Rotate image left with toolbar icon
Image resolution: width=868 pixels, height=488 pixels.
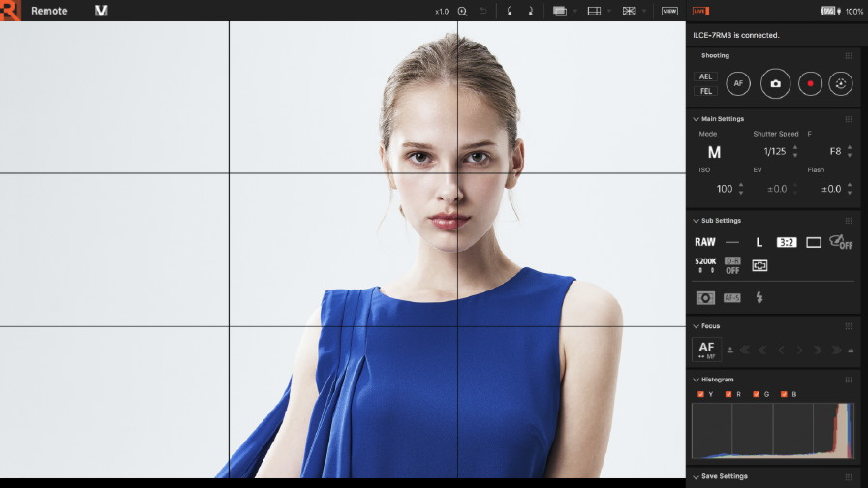(510, 11)
